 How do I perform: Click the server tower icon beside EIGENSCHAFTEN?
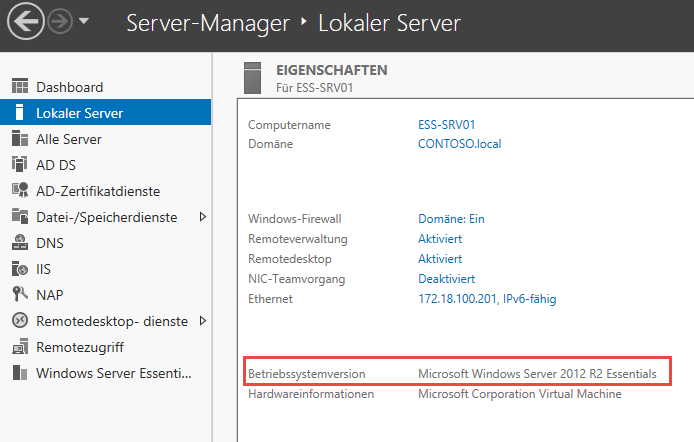point(253,77)
